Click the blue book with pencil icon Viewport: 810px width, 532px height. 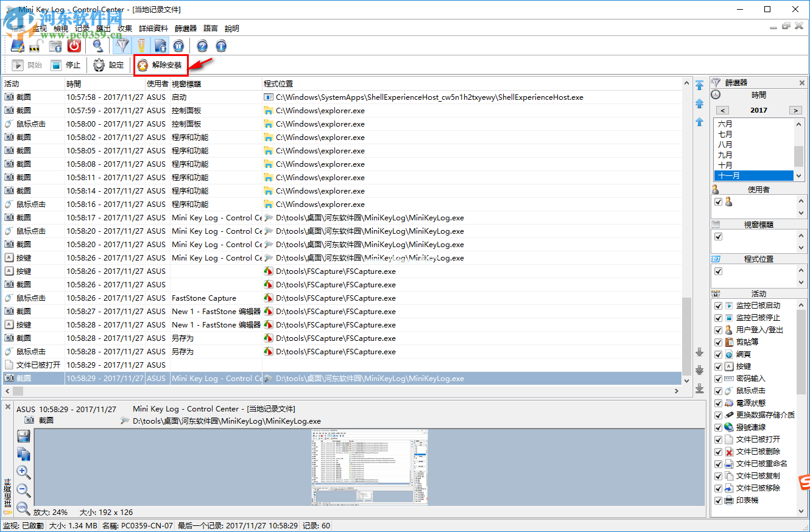[x=18, y=46]
